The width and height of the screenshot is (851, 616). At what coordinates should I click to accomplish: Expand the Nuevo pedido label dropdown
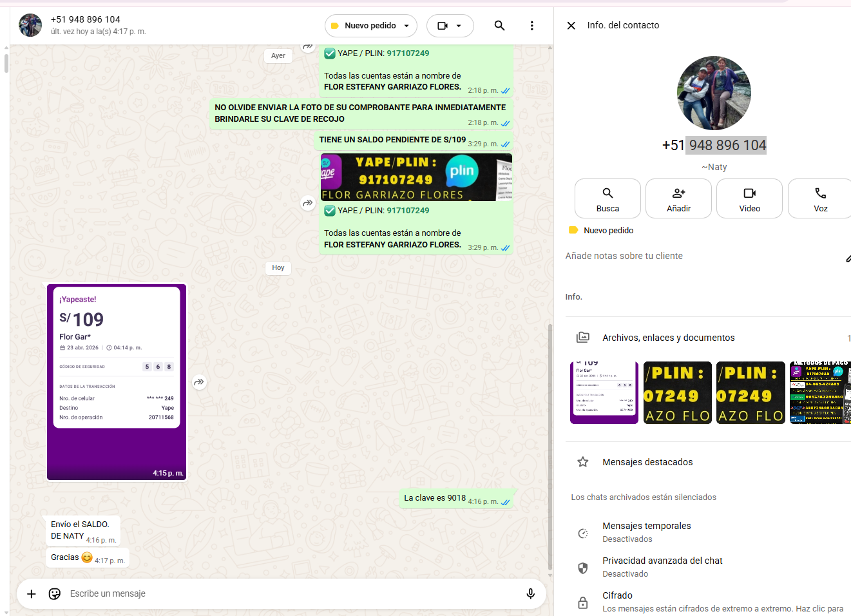tap(370, 26)
